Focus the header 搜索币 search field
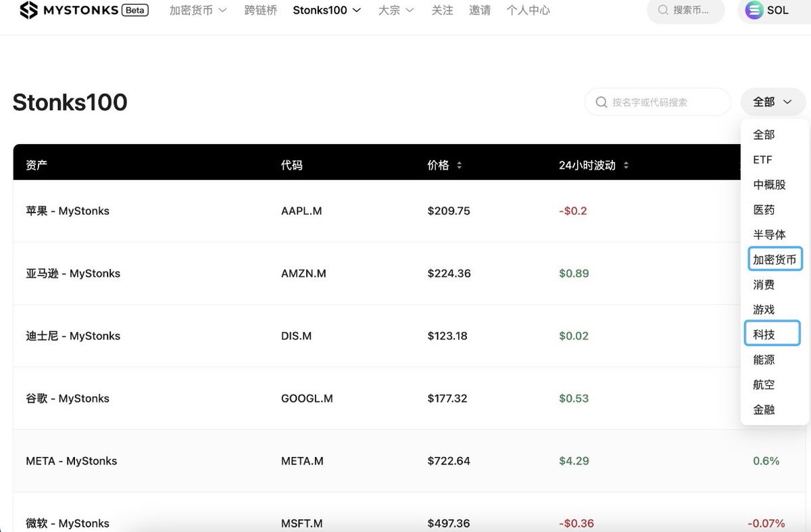 click(x=685, y=10)
